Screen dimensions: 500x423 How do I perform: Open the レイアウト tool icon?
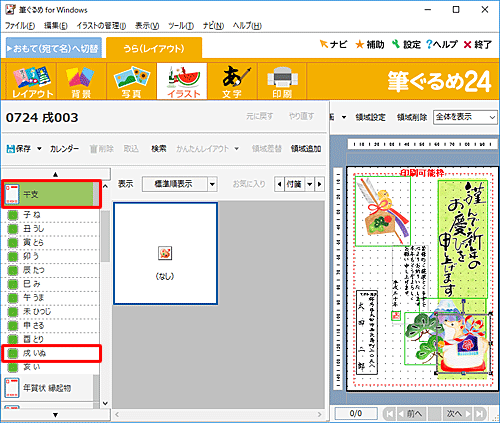[32, 82]
